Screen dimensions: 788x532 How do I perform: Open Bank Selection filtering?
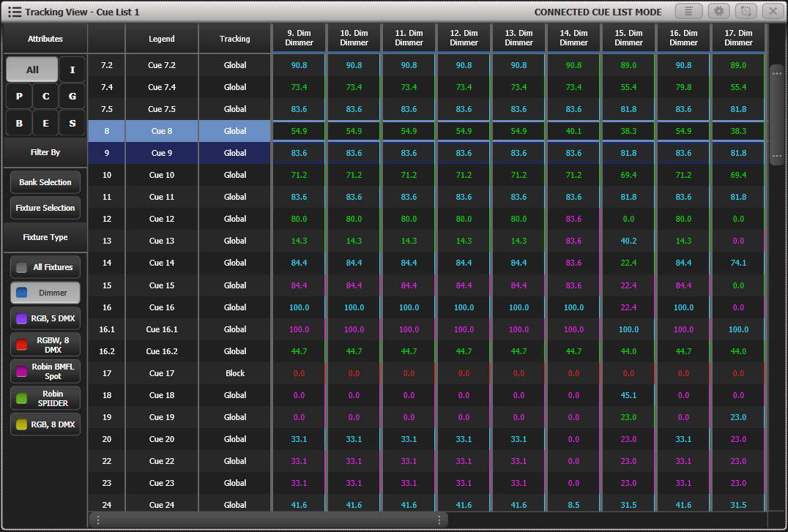click(x=45, y=182)
